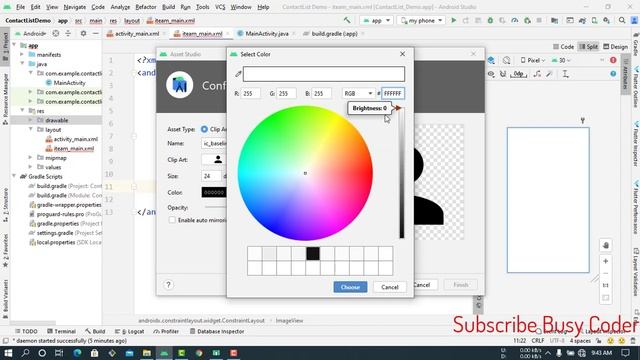The image size is (640, 360).
Task: Toggle the autoconnect magnet icon in design toolbar
Action: click(x=503, y=74)
